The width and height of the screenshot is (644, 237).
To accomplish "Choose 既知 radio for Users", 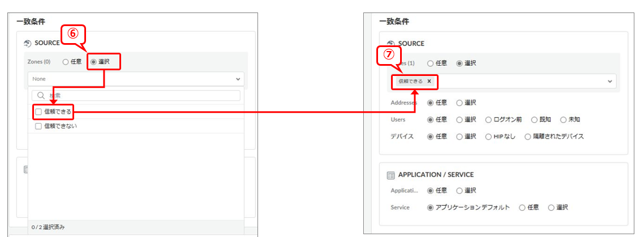I will coord(534,120).
